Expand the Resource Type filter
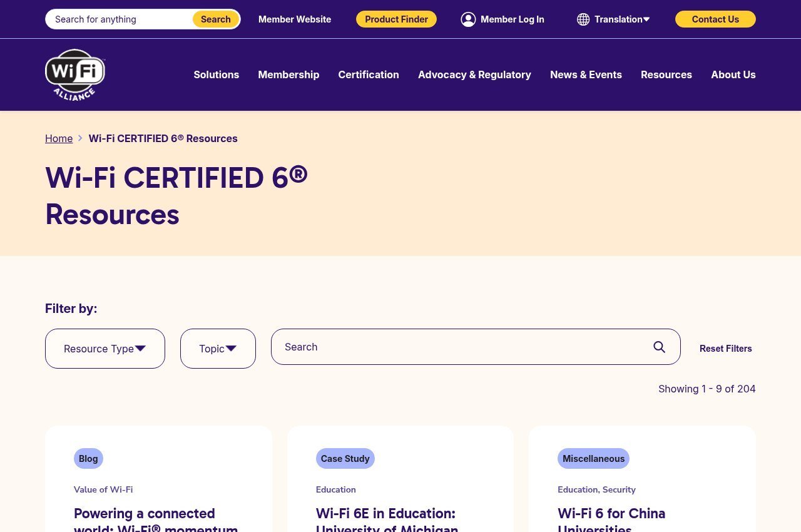 105,349
